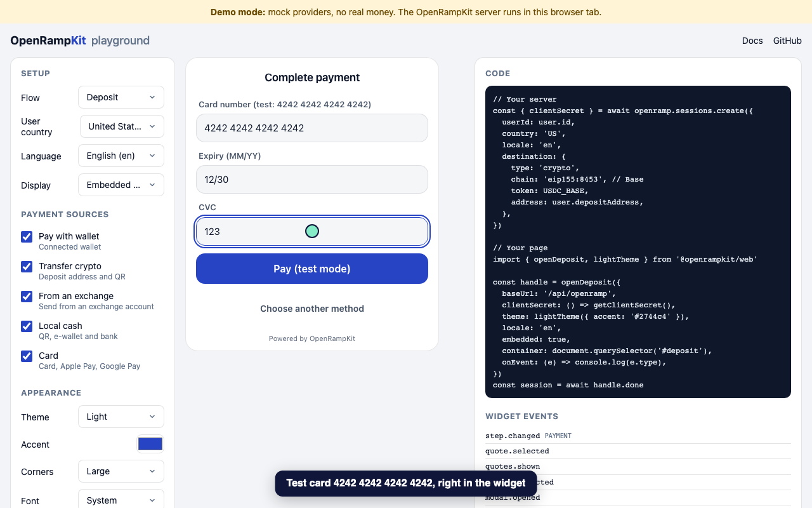Uncheck the Pay with wallet checkbox
The height and width of the screenshot is (508, 812).
(27, 237)
